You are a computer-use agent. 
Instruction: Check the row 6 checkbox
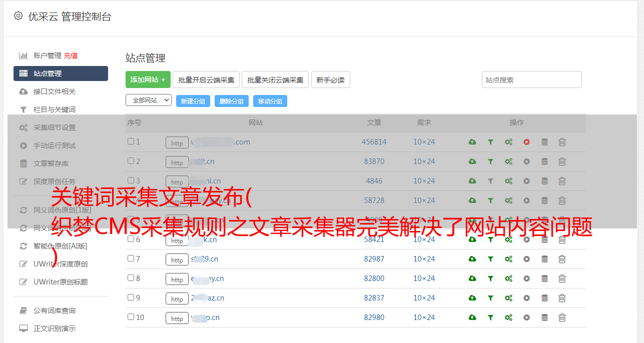(131, 239)
